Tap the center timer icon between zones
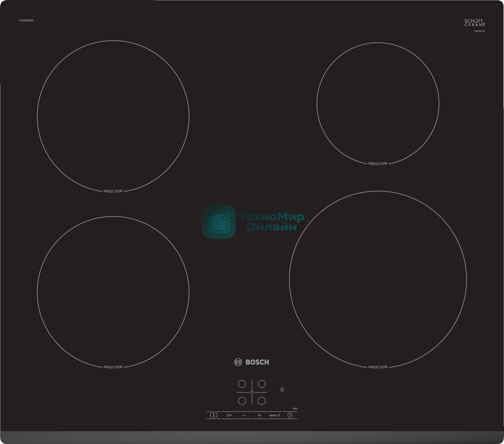The width and height of the screenshot is (504, 444). (252, 392)
